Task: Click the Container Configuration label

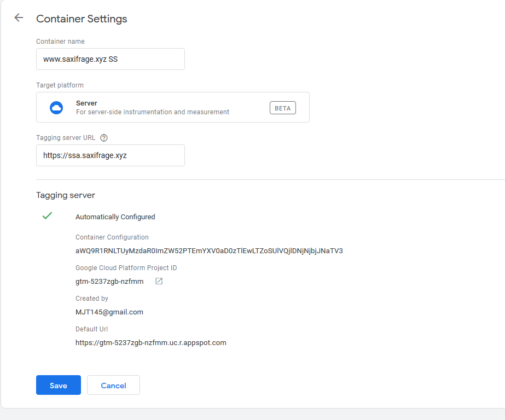Action: point(112,237)
